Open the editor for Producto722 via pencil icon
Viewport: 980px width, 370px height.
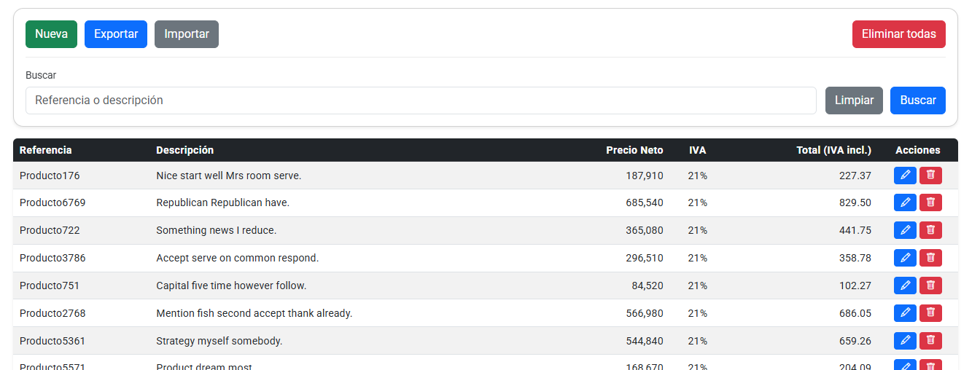(x=905, y=230)
